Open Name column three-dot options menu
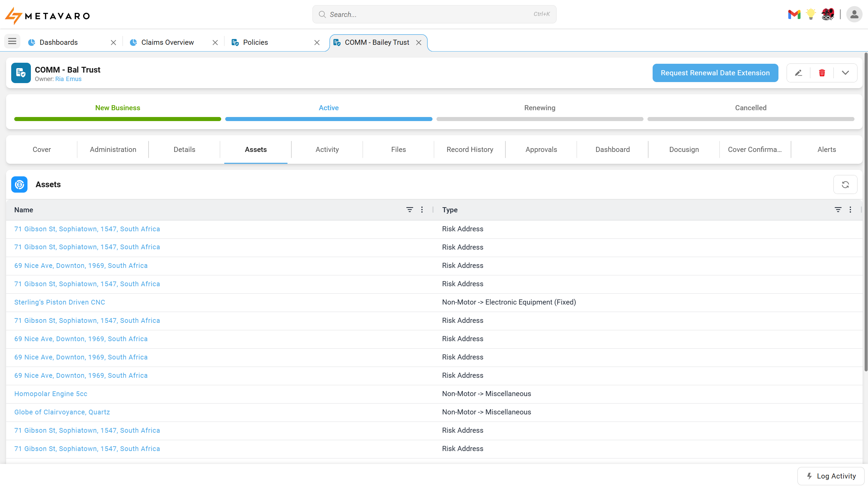This screenshot has height=488, width=868. 422,210
